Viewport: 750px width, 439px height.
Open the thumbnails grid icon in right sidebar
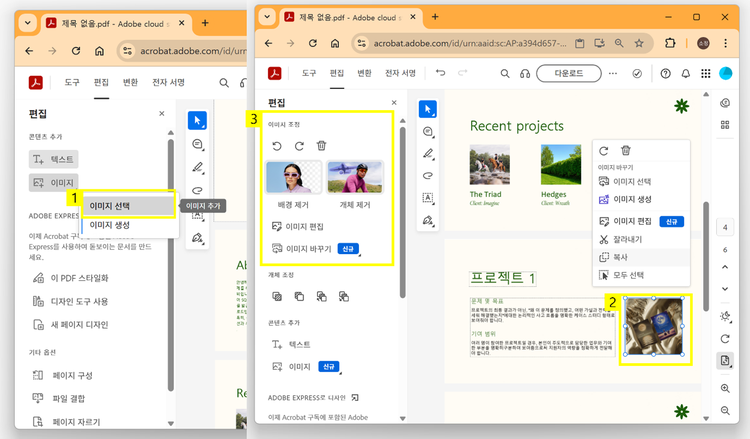pyautogui.click(x=725, y=125)
